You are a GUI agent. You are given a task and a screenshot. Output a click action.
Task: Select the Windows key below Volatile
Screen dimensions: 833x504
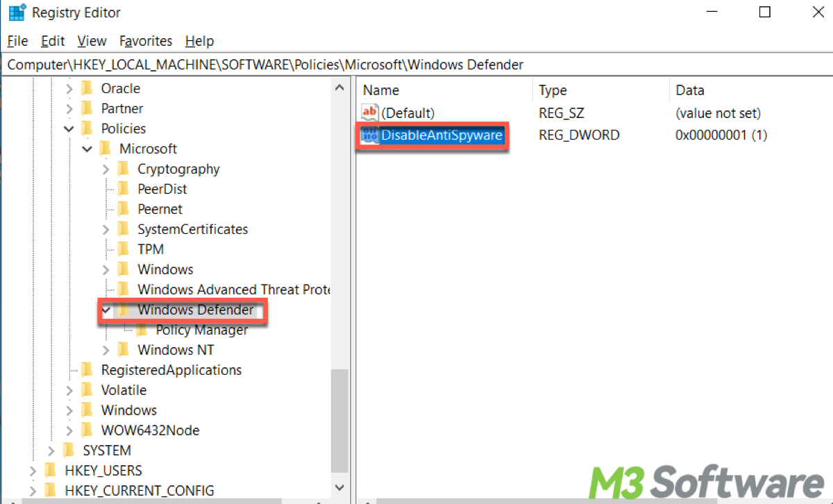click(x=129, y=410)
